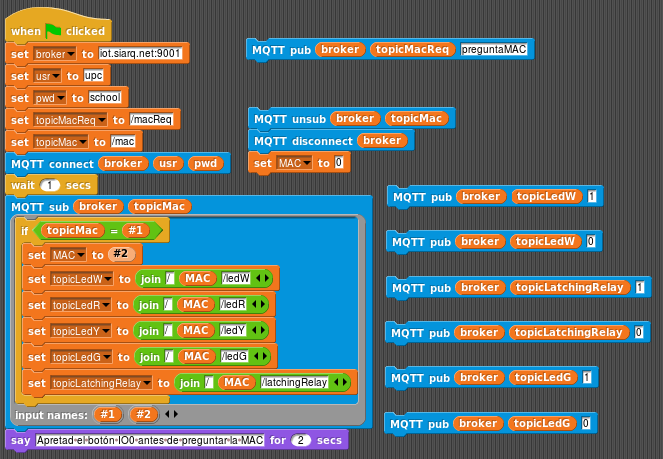Click the right arrow of the /ledY join block
The image size is (663, 459).
tap(263, 330)
